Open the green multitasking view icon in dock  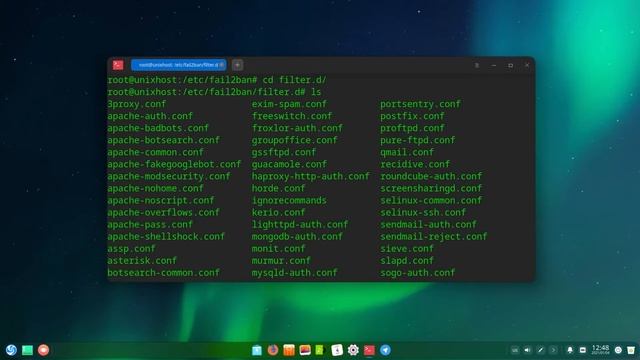tap(27, 350)
